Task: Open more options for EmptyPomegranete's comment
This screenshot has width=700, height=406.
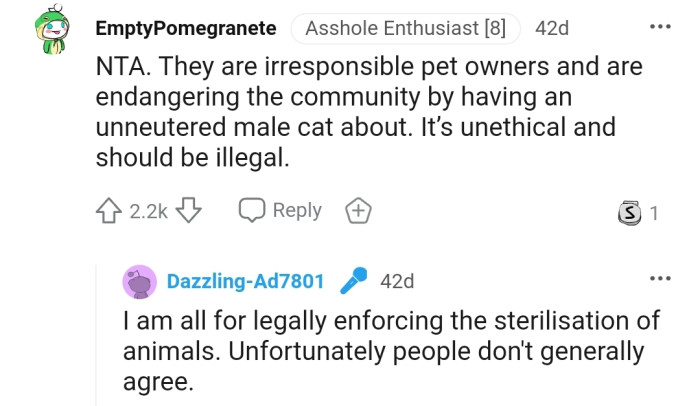Action: point(660,26)
